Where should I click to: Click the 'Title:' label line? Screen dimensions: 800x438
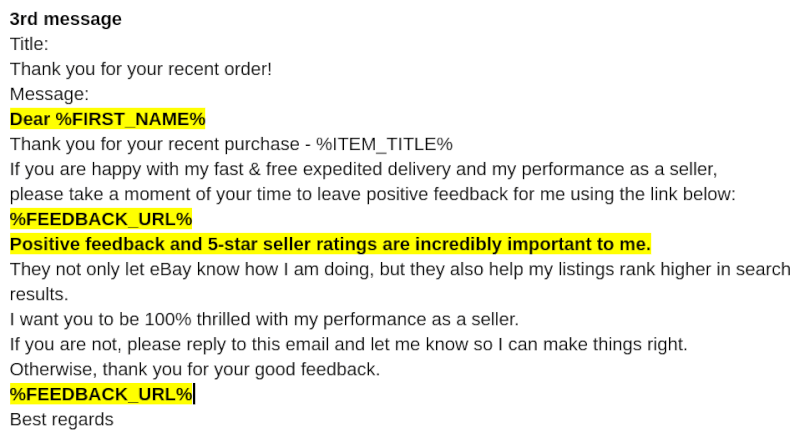[29, 44]
